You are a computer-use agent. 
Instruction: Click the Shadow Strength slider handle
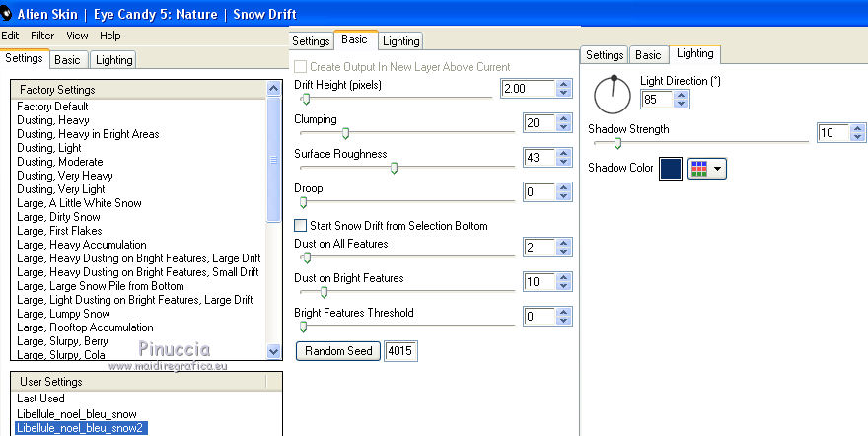click(x=617, y=143)
